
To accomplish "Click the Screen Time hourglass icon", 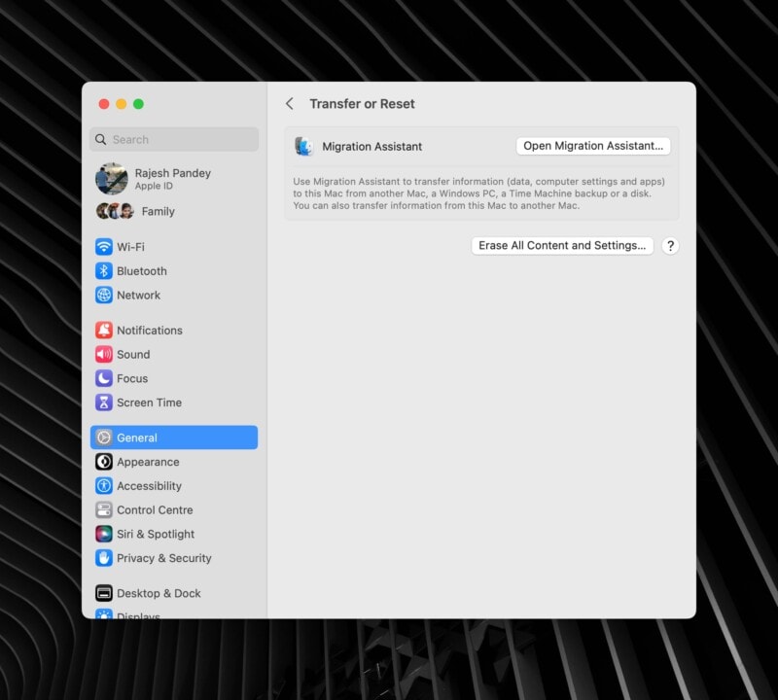I will 105,402.
